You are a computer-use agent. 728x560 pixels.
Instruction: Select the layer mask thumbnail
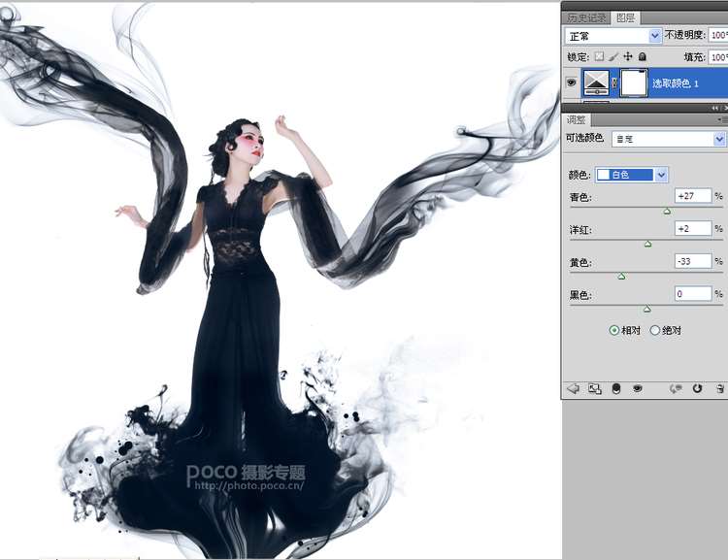(633, 83)
